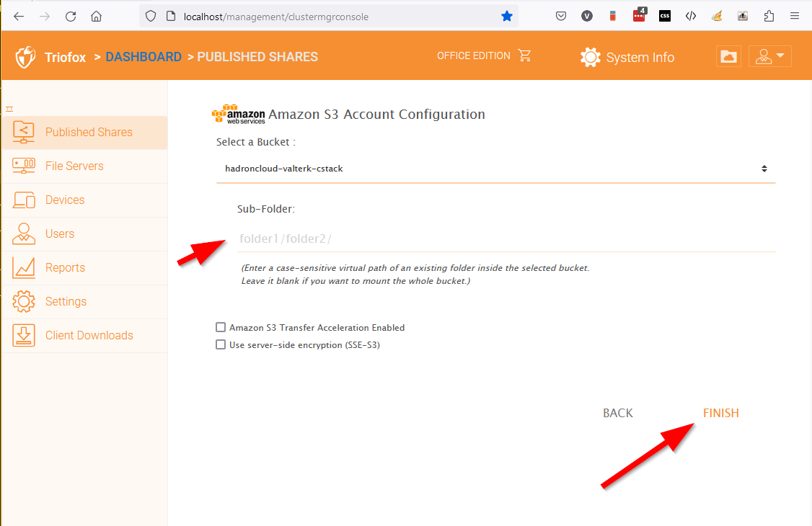
Task: Open Published Shares menu item
Action: point(84,133)
